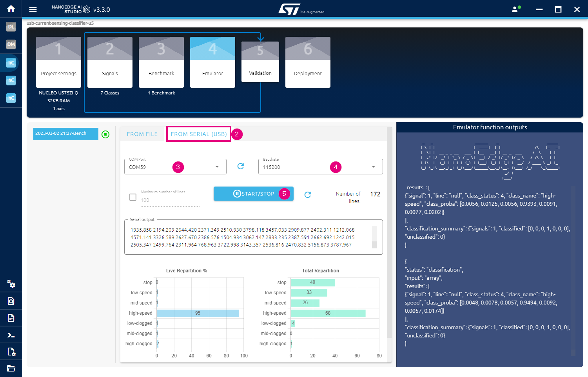Image resolution: width=588 pixels, height=377 pixels.
Task: Click the main panel vertical scrollbar
Action: click(x=389, y=232)
